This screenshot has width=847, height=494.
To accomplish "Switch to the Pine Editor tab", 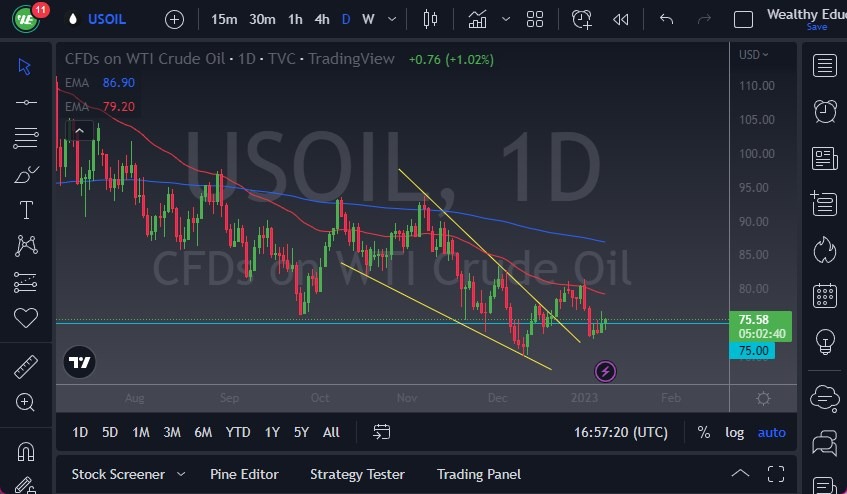I will click(244, 474).
